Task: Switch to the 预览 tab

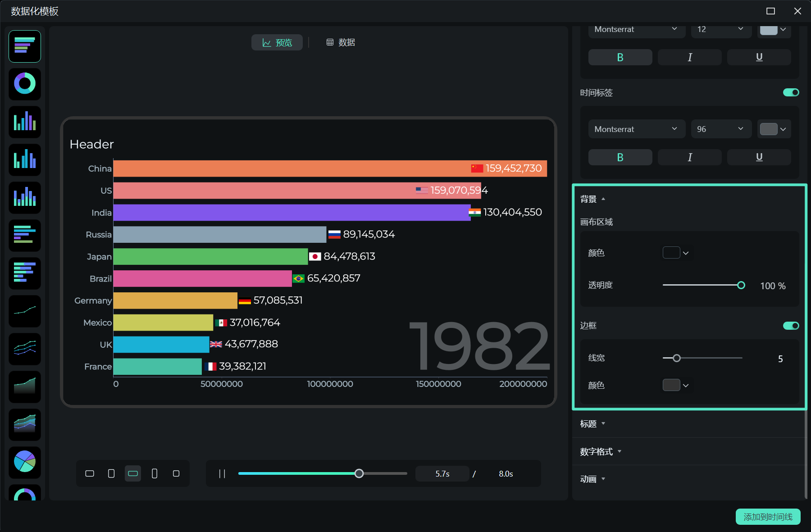Action: coord(277,42)
